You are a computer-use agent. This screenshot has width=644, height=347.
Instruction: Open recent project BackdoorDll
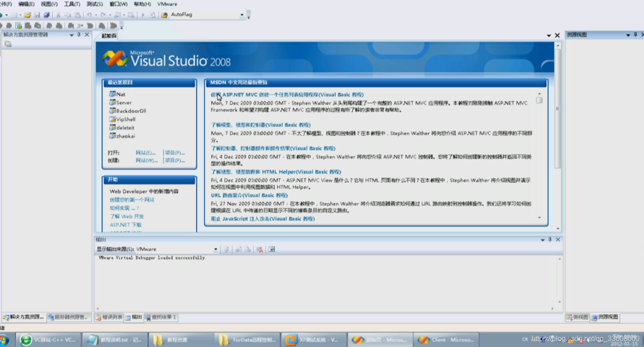click(x=131, y=111)
